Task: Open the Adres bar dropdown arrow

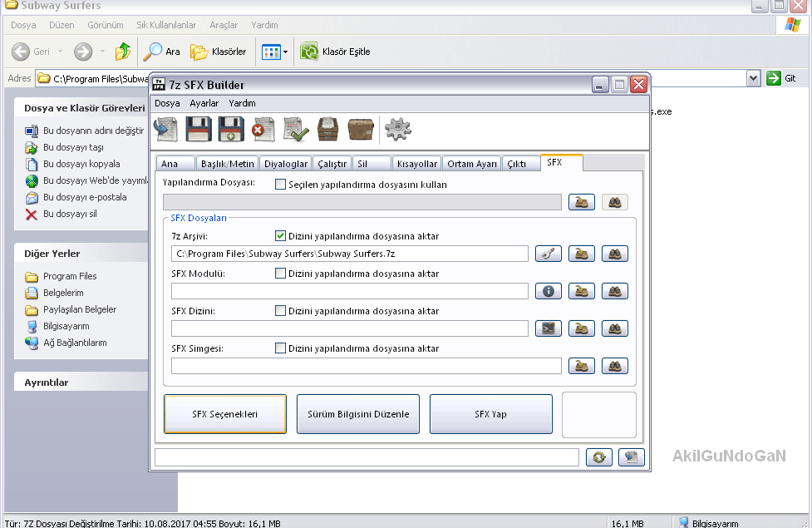Action: click(x=753, y=78)
